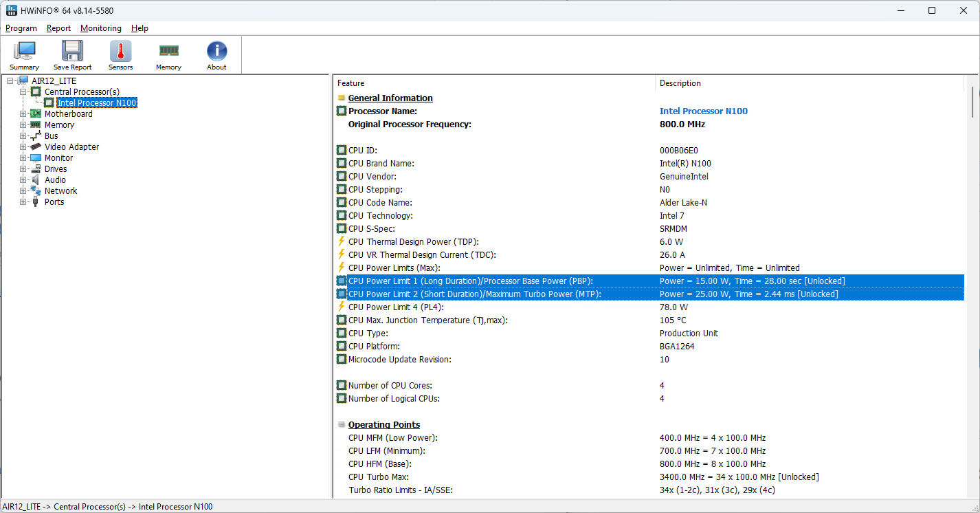Image resolution: width=980 pixels, height=513 pixels.
Task: Click the Video Adapter tree icon
Action: (36, 147)
